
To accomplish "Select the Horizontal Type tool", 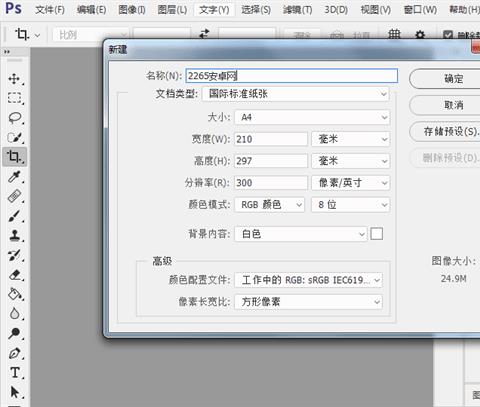I will point(14,372).
